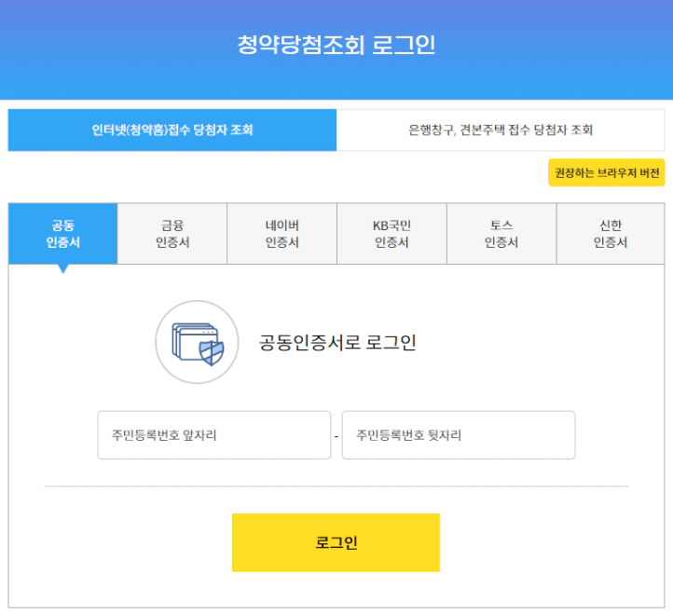Image resolution: width=673 pixels, height=616 pixels.
Task: Click the 권장하는 브라우저 버전 button
Action: [x=607, y=172]
